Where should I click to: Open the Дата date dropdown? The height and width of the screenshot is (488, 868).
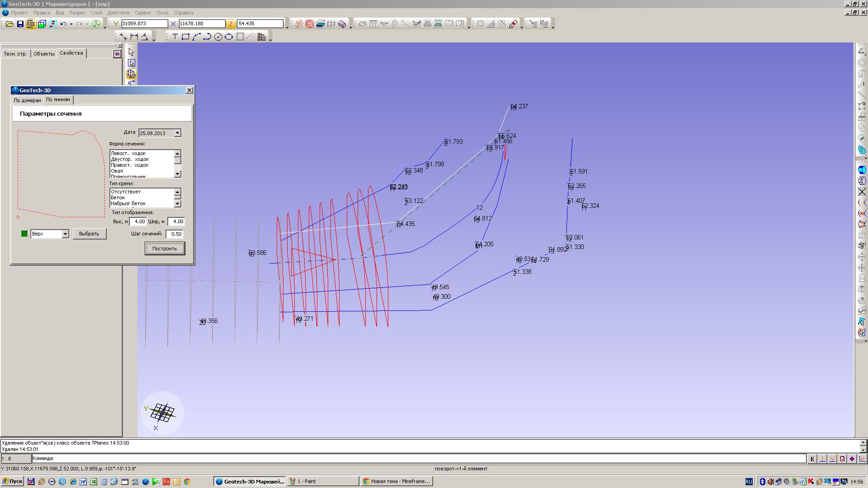177,133
